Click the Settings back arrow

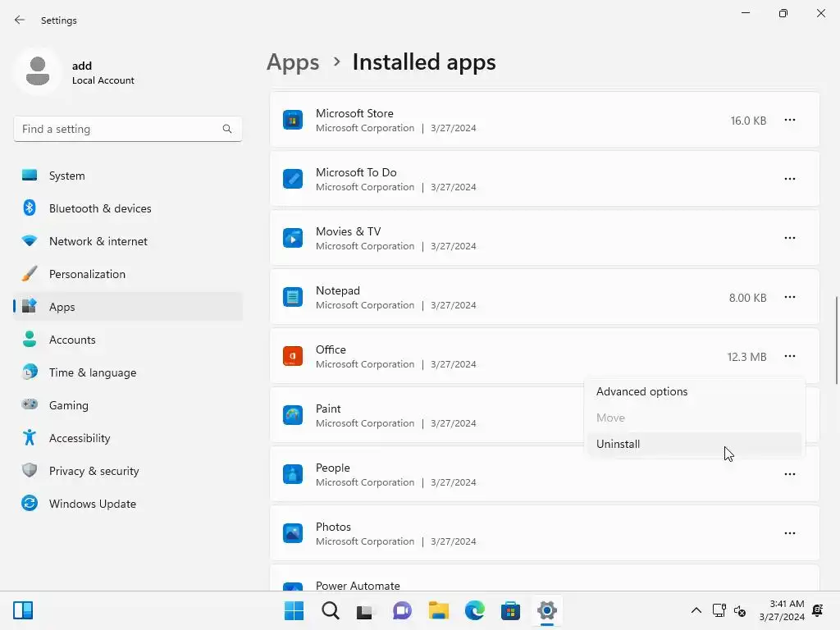[20, 20]
